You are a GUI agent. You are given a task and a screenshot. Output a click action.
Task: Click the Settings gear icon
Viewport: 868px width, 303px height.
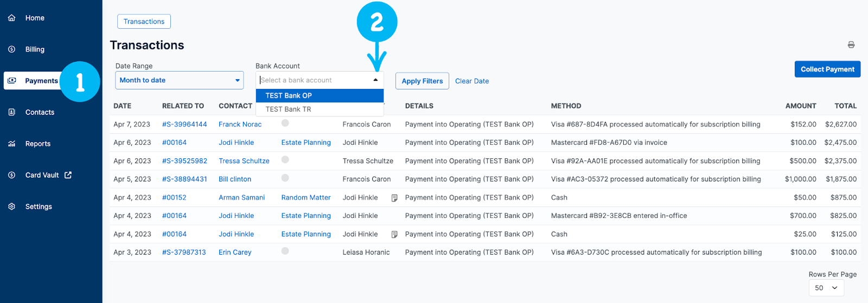coord(11,207)
